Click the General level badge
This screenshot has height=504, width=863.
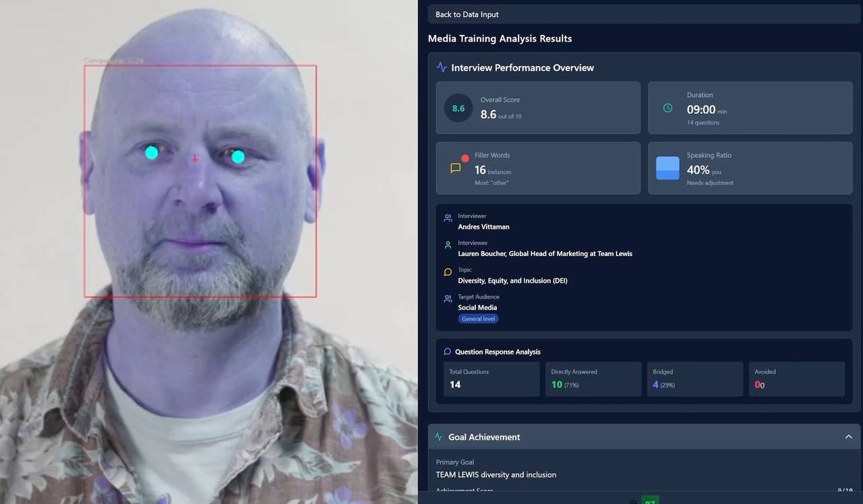pyautogui.click(x=478, y=319)
